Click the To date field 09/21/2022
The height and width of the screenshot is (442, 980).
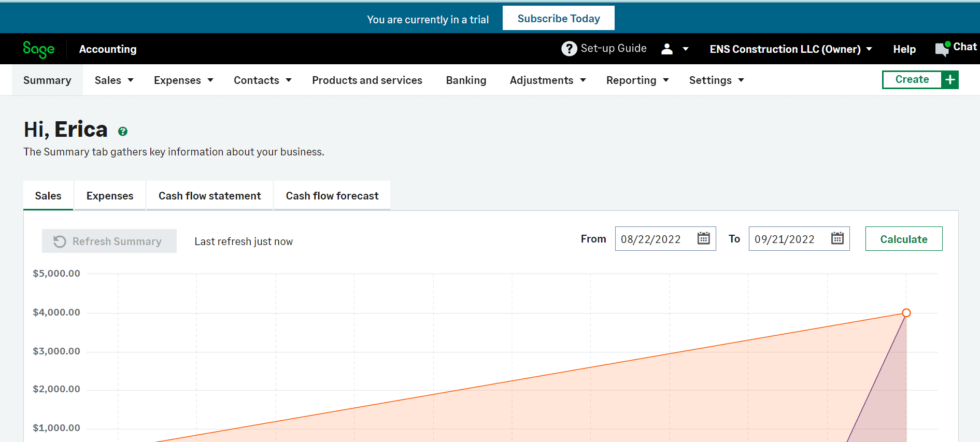(x=799, y=239)
